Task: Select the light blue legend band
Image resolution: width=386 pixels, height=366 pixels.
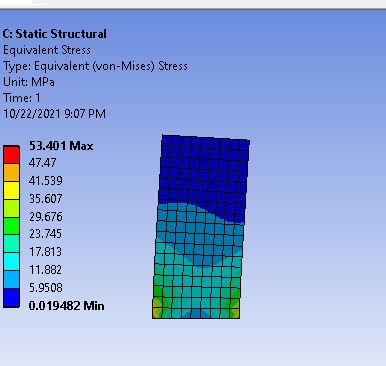Action: pos(11,280)
